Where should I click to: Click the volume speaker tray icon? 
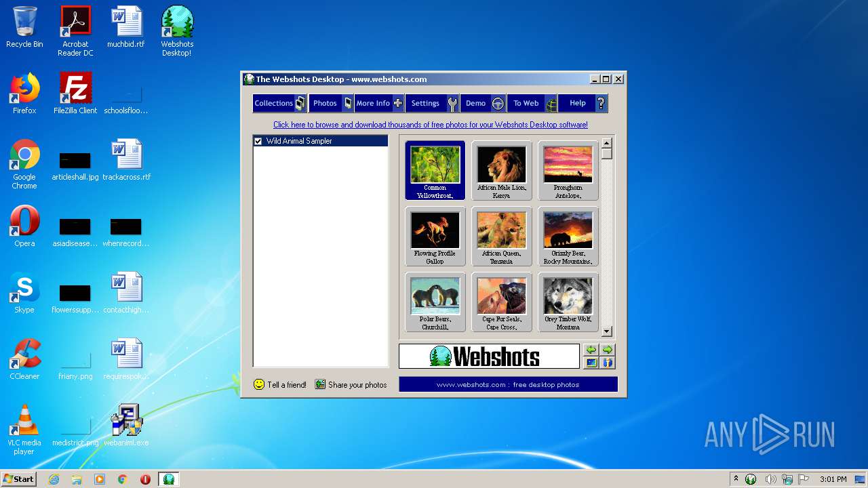(x=770, y=479)
